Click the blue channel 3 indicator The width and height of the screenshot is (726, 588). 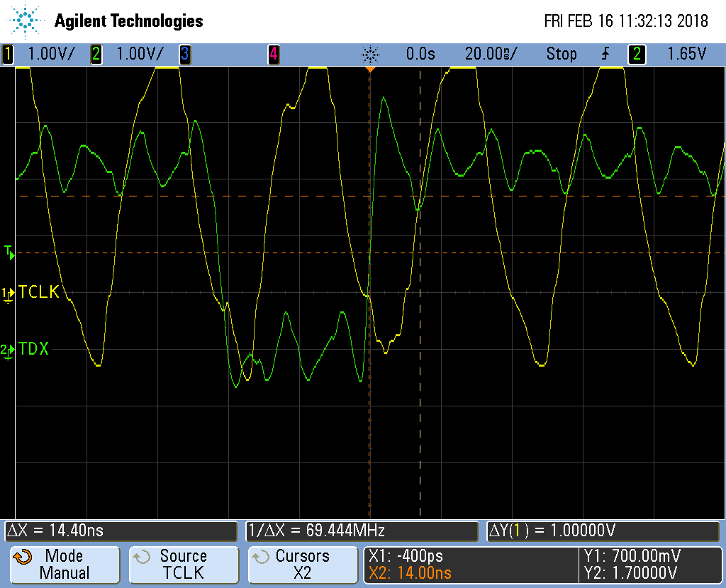pos(184,54)
